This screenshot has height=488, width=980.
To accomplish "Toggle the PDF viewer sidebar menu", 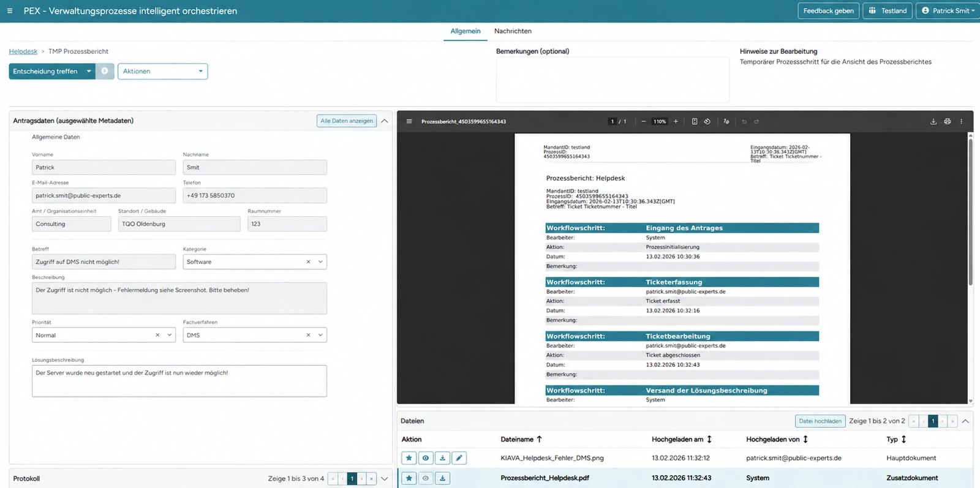I will (x=409, y=121).
